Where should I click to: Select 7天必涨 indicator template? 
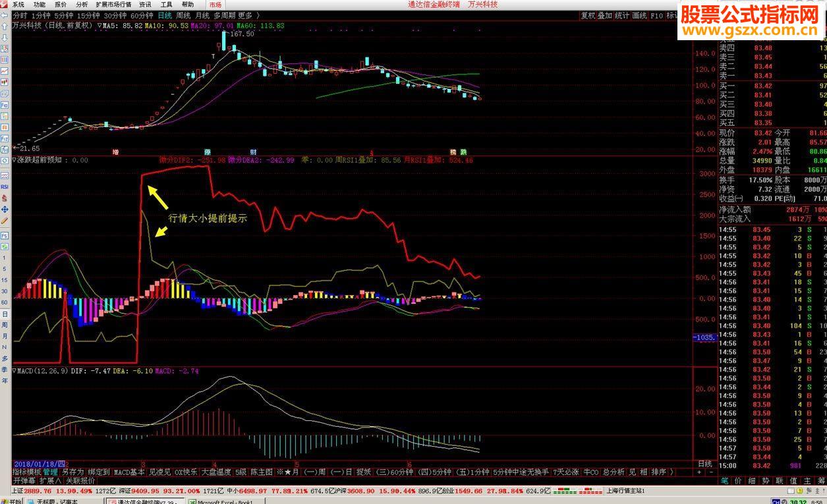coord(565,472)
